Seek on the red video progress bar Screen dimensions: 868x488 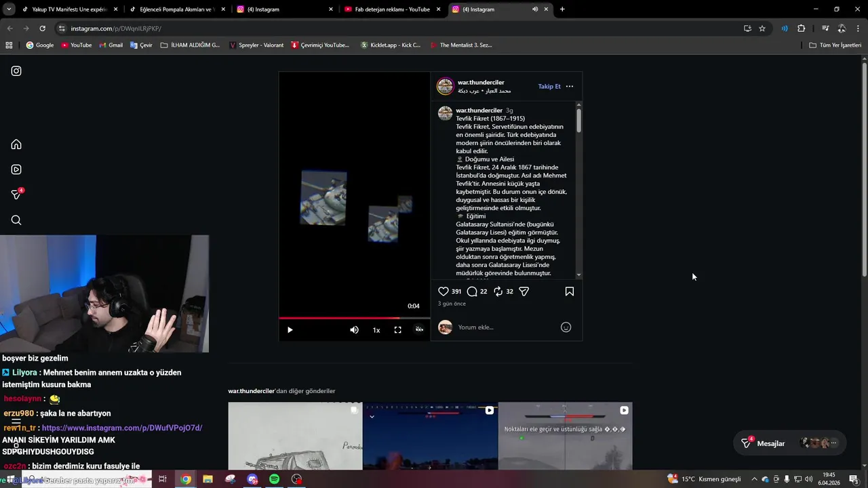[x=354, y=318]
